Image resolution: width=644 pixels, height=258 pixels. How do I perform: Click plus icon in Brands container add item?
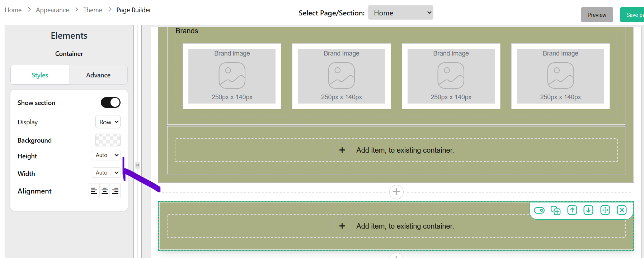tap(342, 150)
